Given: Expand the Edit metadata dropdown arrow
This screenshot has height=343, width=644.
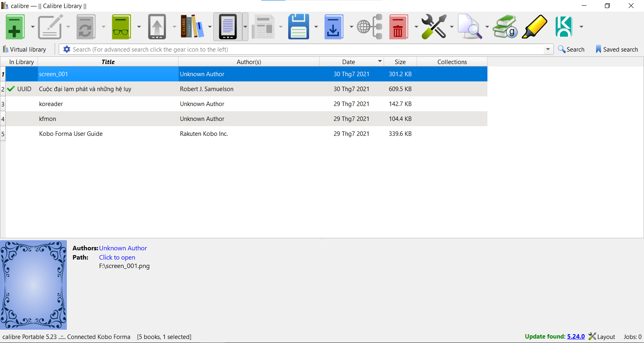Looking at the screenshot, I should (x=68, y=27).
